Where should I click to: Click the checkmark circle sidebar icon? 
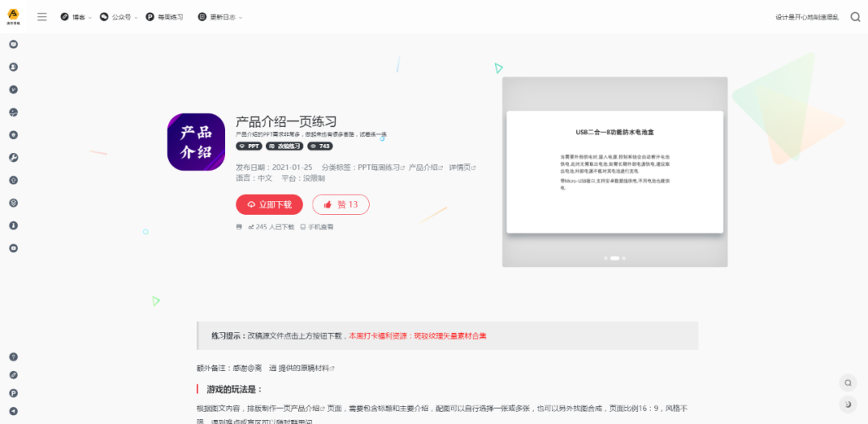[14, 90]
